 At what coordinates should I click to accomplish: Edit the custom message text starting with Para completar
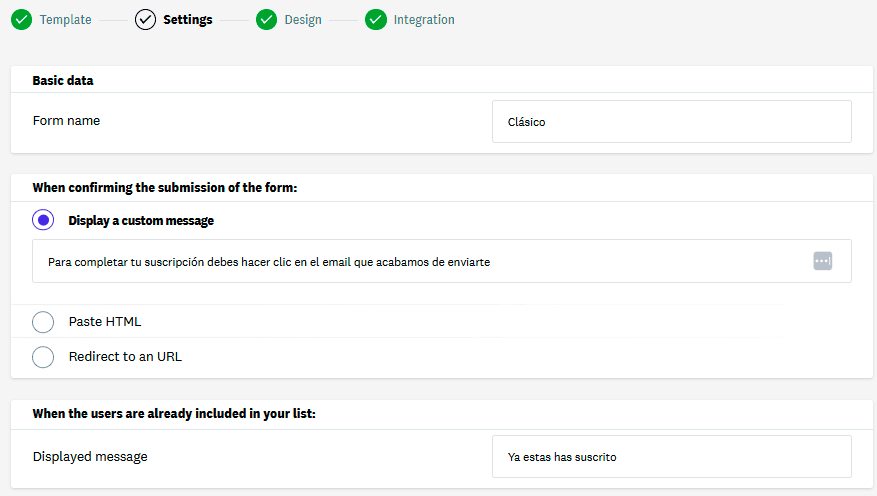pos(442,261)
